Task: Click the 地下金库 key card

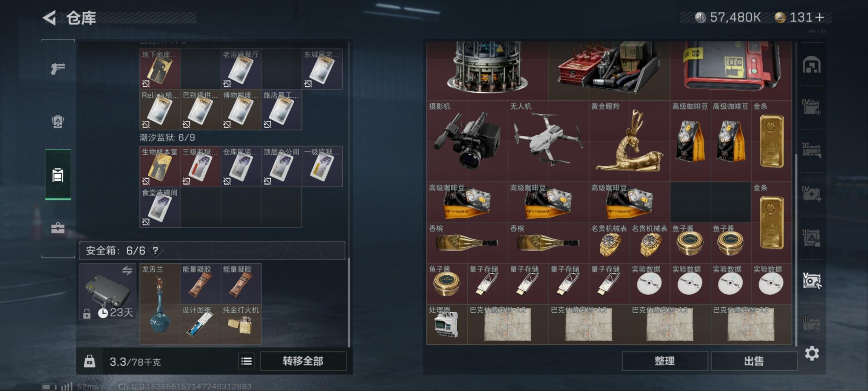Action: tap(160, 69)
